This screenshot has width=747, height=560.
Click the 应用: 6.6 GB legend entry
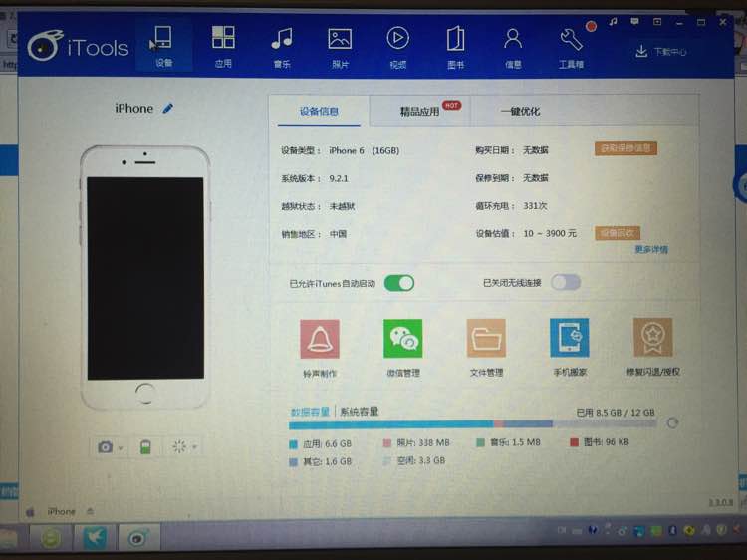click(321, 443)
